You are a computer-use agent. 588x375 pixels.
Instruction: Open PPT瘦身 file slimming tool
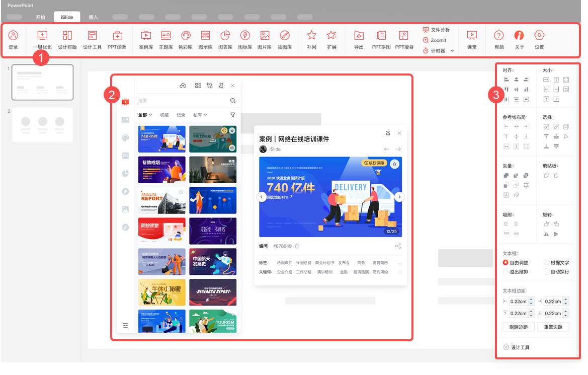pyautogui.click(x=404, y=40)
